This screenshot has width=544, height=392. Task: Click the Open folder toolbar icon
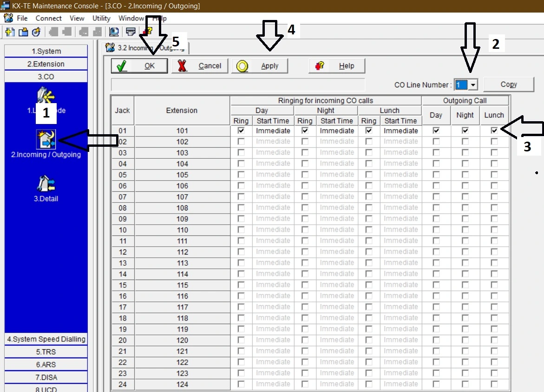(x=23, y=32)
